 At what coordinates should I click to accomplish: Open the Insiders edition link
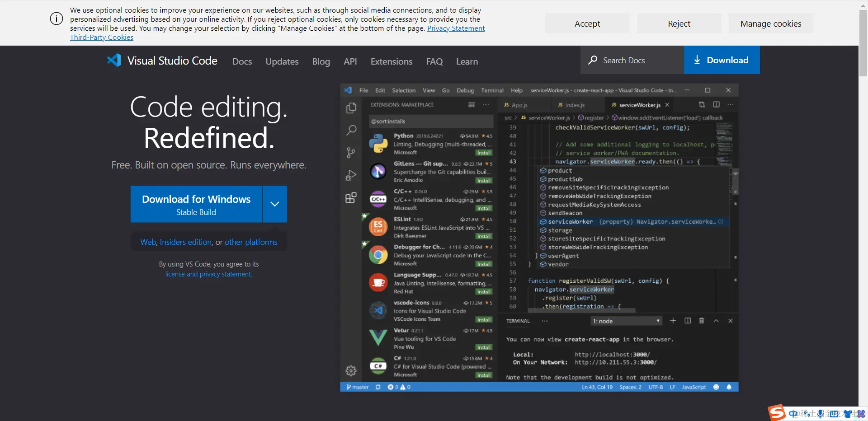pyautogui.click(x=186, y=242)
